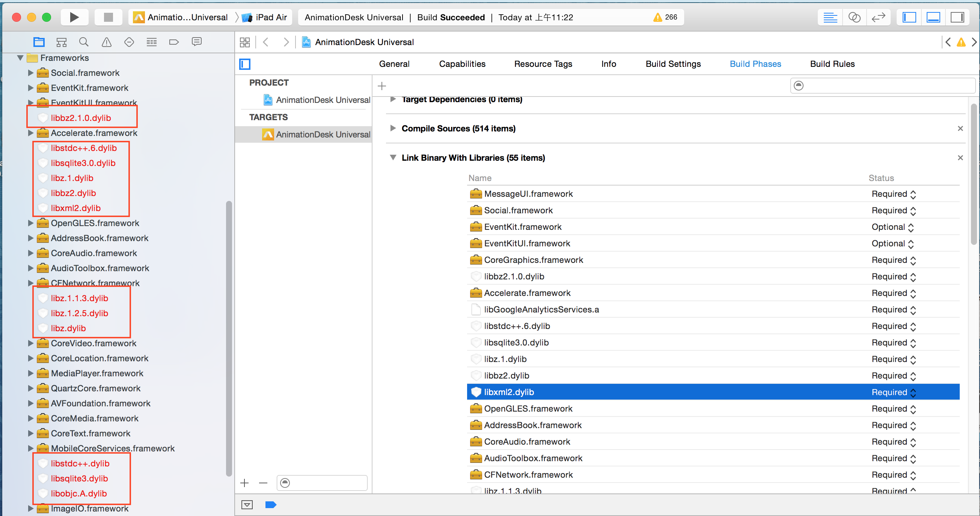
Task: Toggle the utilities pane visibility
Action: (x=957, y=17)
